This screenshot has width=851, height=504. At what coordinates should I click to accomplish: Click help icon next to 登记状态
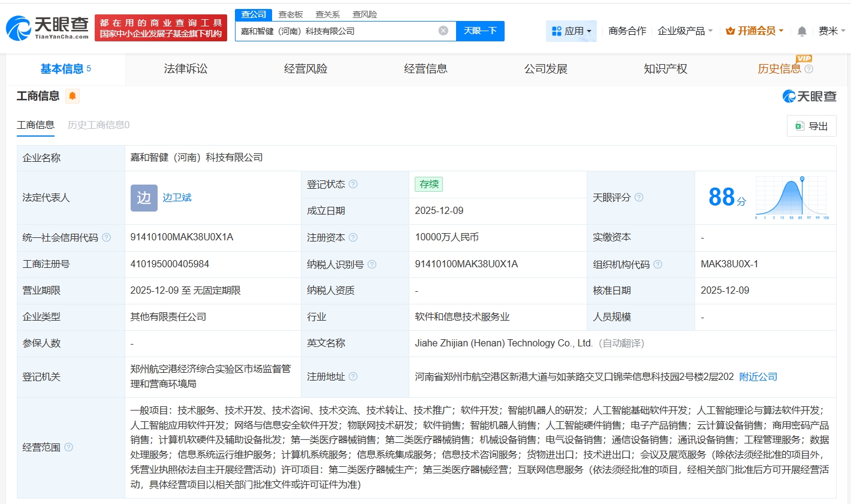[353, 184]
